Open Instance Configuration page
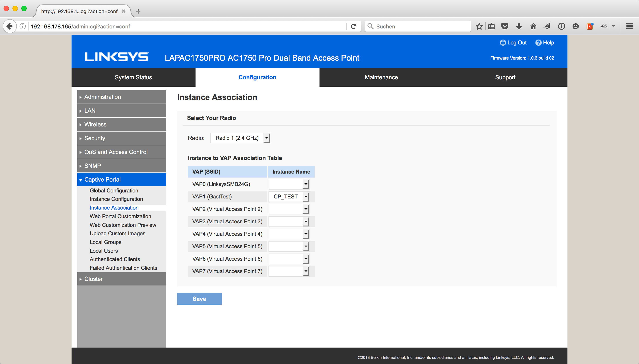Viewport: 639px width, 364px height. 116,199
